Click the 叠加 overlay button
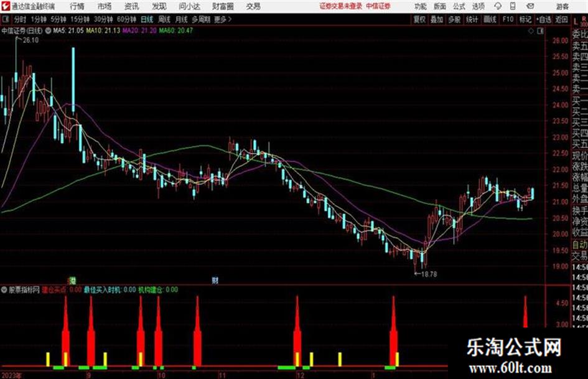Screen dimensions: 588x379 click(x=437, y=19)
